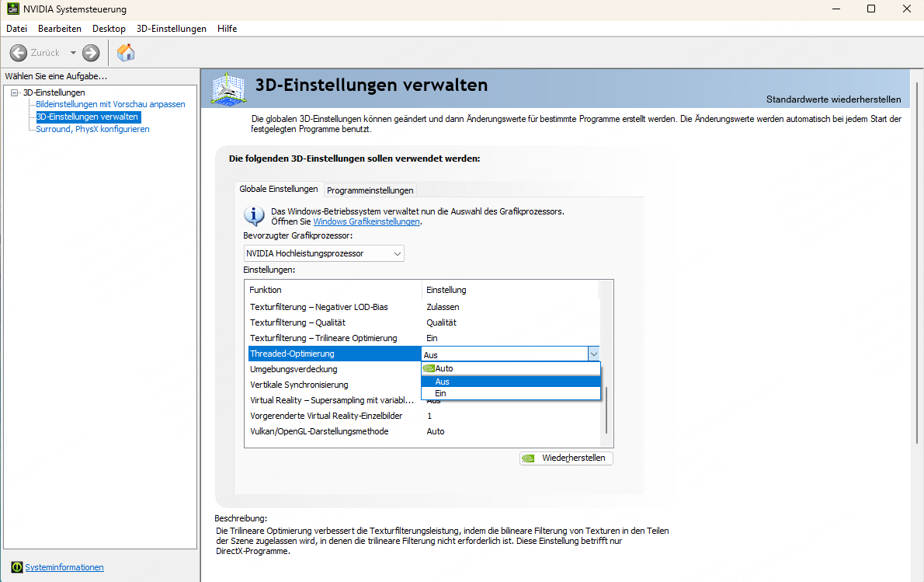Viewport: 924px width, 582px height.
Task: Select the 3D-Einstellungen tree root label
Action: [54, 92]
